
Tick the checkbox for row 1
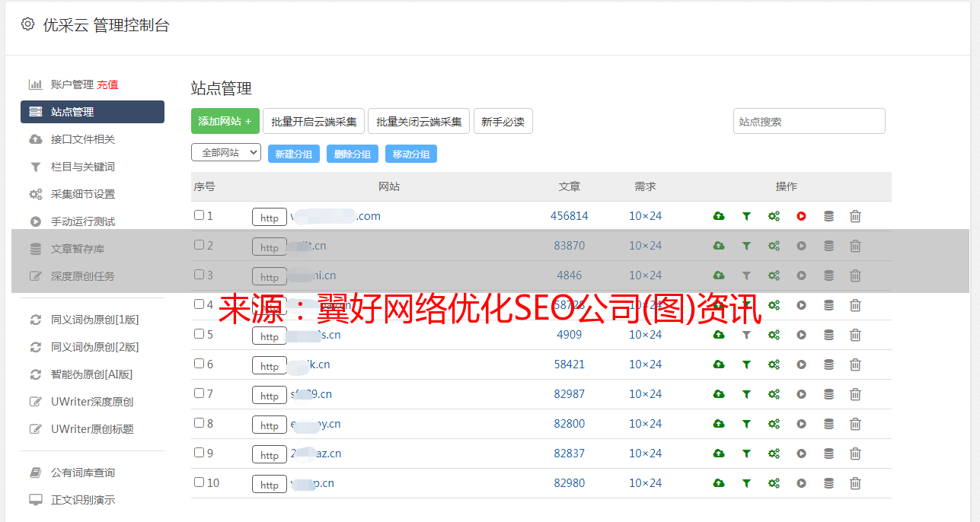(x=199, y=215)
